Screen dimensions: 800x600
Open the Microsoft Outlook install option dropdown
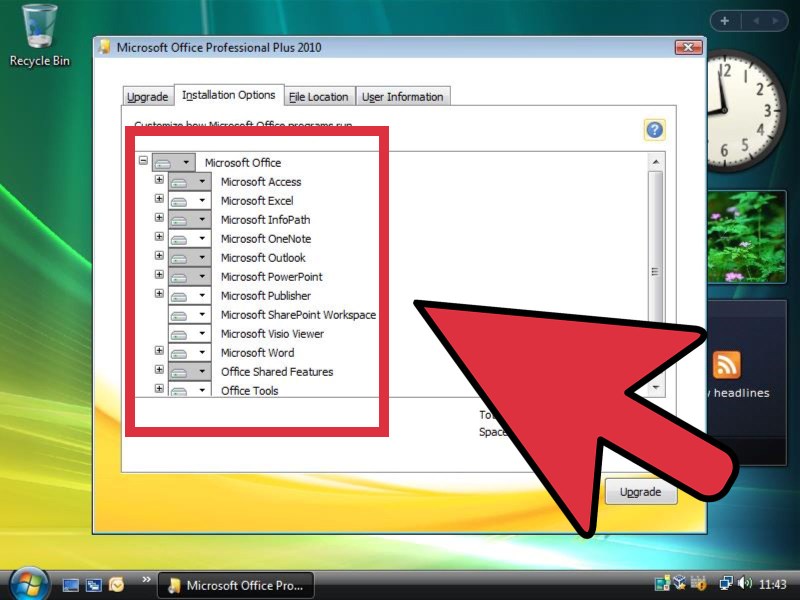[190, 258]
